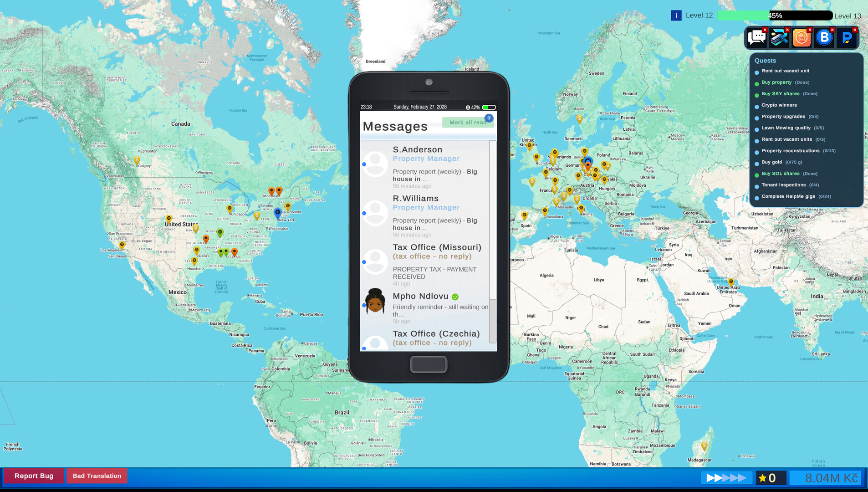Click the Report Bug button

click(x=34, y=476)
